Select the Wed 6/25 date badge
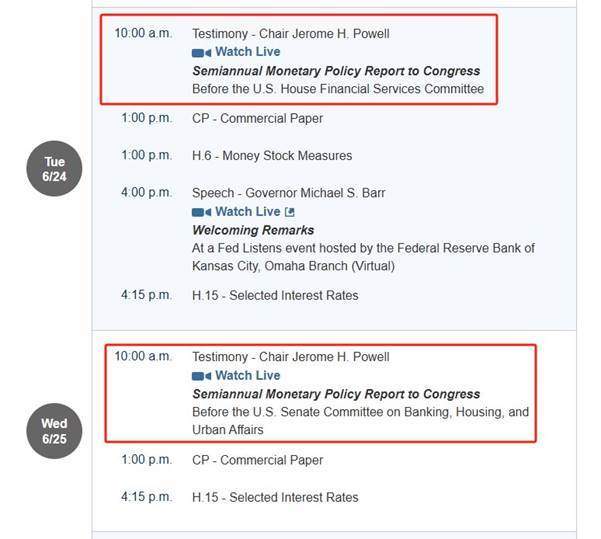The height and width of the screenshot is (539, 601). click(x=54, y=431)
